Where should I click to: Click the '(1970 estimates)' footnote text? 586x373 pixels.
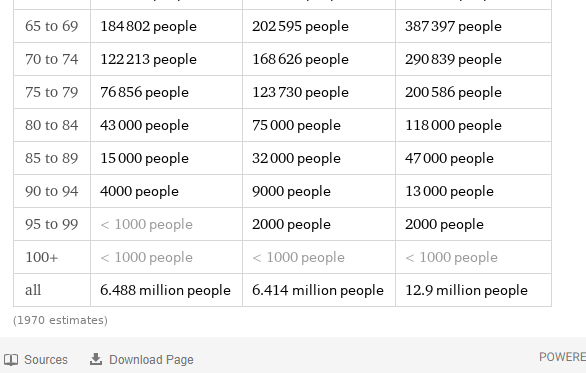pos(60,320)
